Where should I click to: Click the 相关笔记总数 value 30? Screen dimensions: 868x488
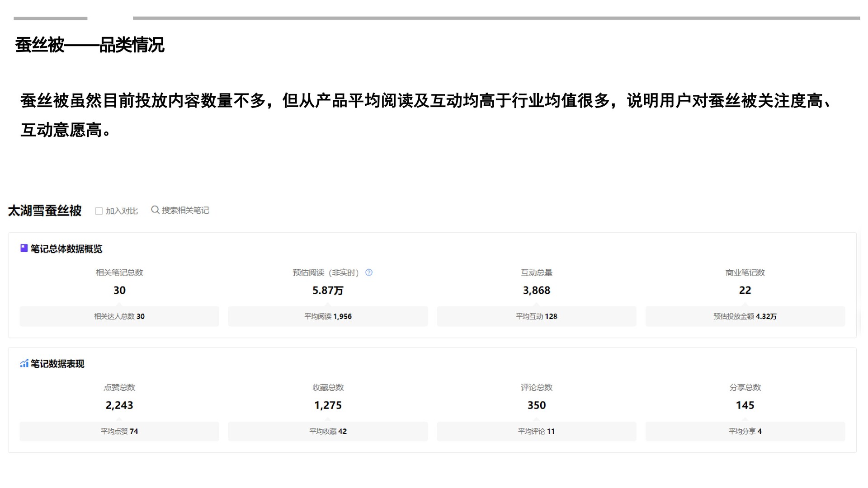(119, 291)
